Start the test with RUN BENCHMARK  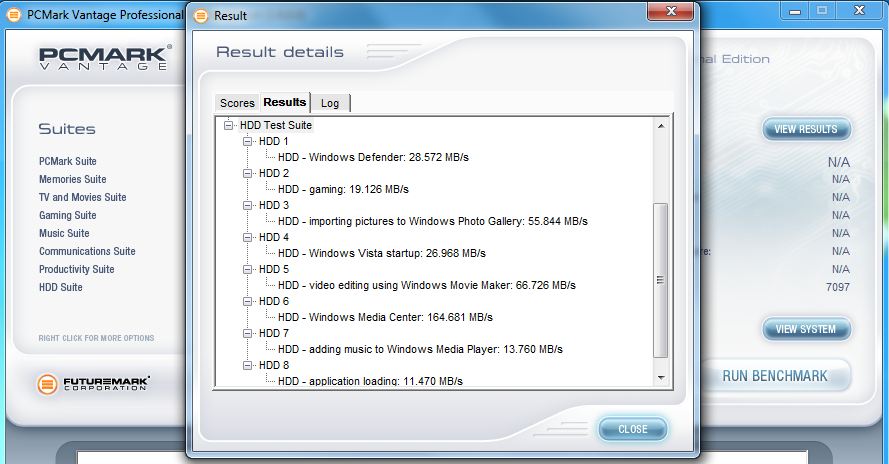[774, 376]
